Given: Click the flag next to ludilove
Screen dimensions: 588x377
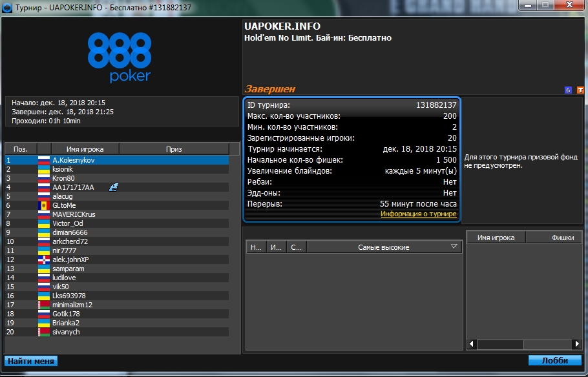Looking at the screenshot, I should coord(44,278).
